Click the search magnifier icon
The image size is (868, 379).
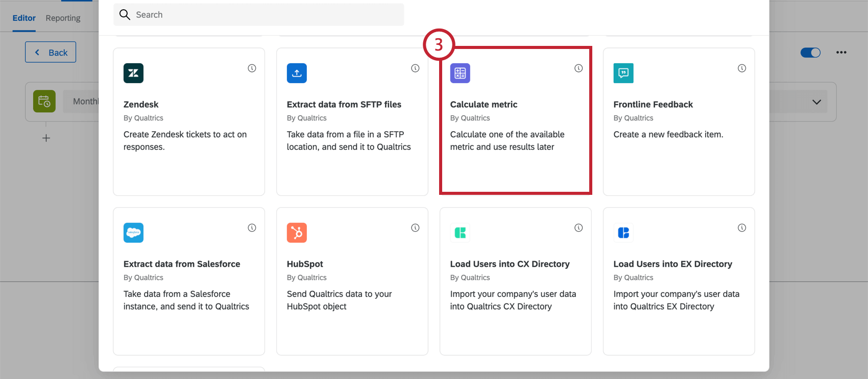tap(125, 15)
